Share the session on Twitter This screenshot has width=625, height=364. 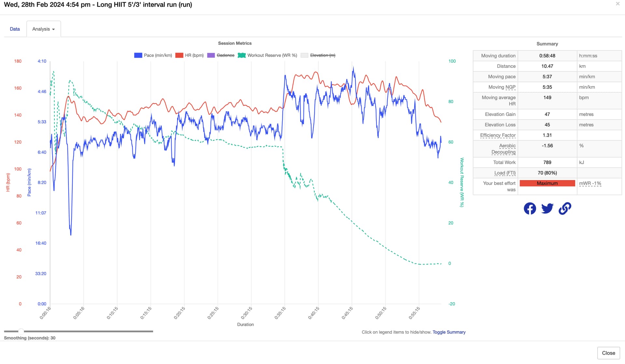click(547, 208)
